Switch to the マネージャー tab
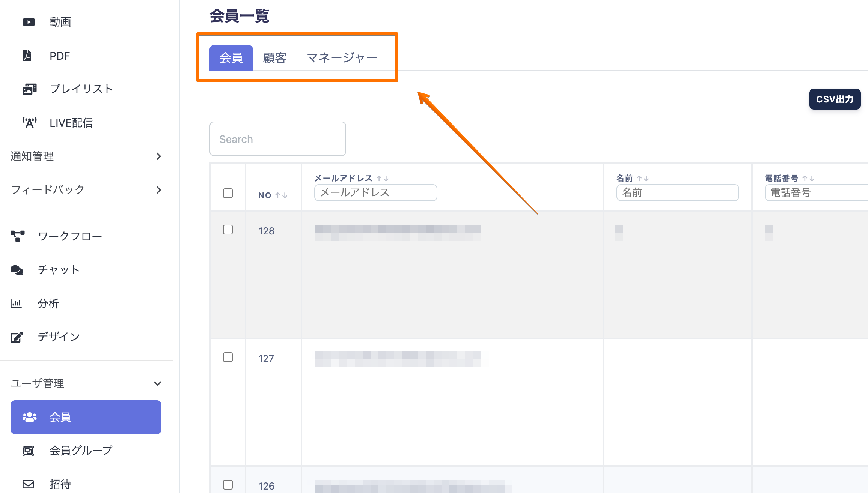The width and height of the screenshot is (868, 493). click(x=342, y=58)
